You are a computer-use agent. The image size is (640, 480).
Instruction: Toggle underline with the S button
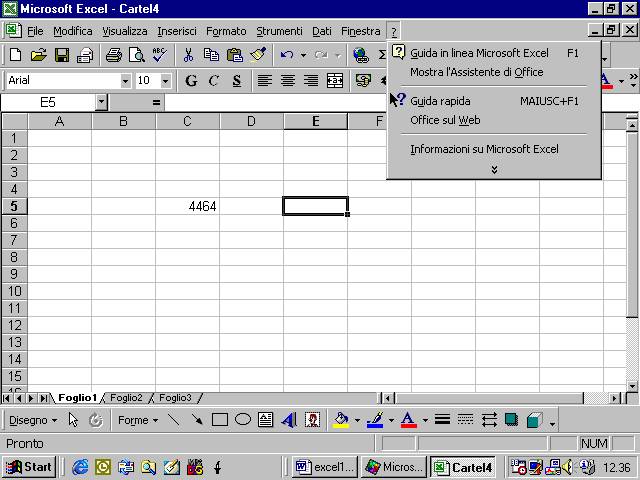(236, 80)
